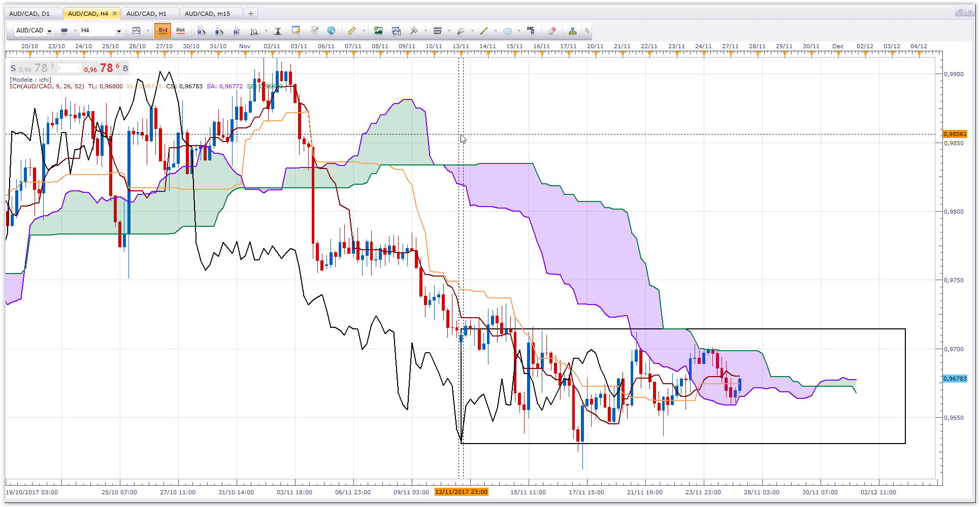Expand the vertical zoom dropdown arrow

click(266, 31)
